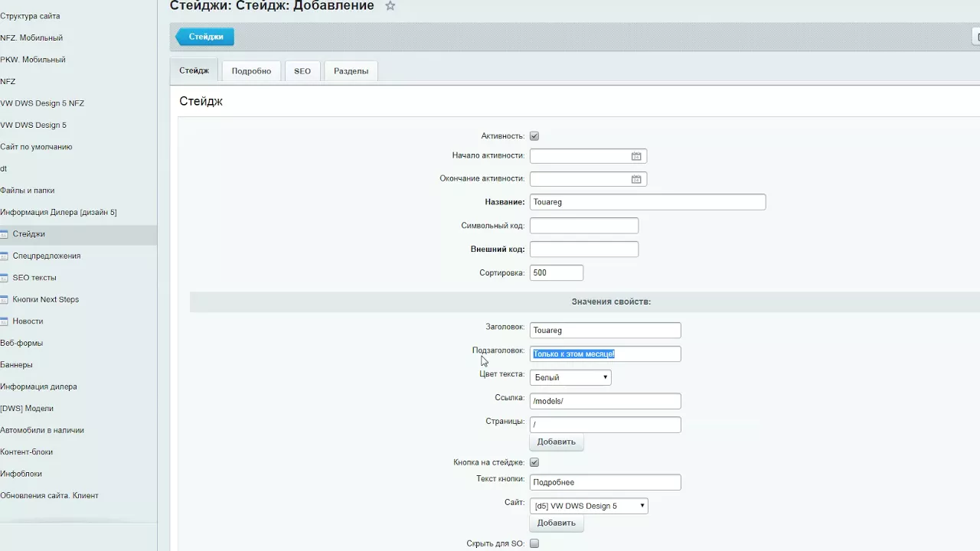Open Цвет текста dropdown
Image resolution: width=980 pixels, height=551 pixels.
tap(570, 377)
